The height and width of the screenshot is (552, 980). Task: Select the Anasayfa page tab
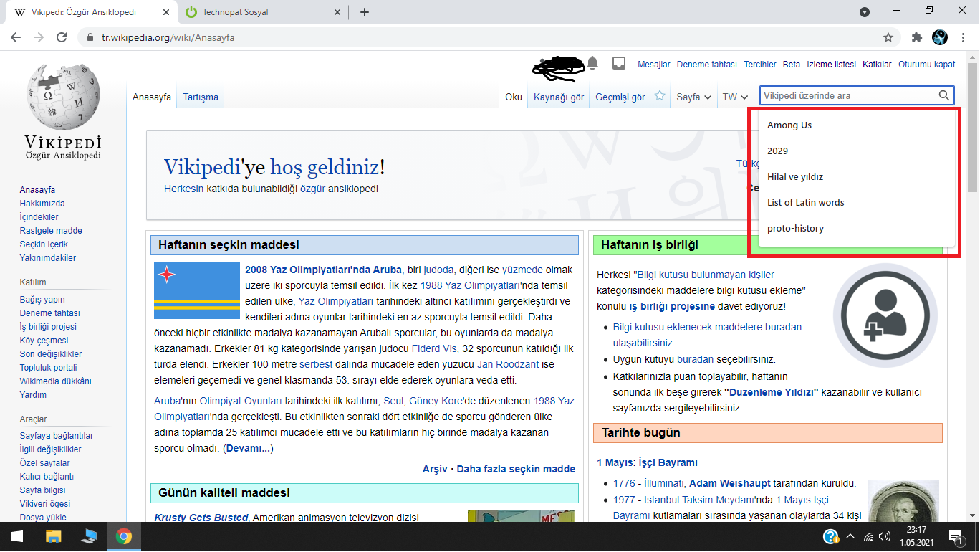152,97
